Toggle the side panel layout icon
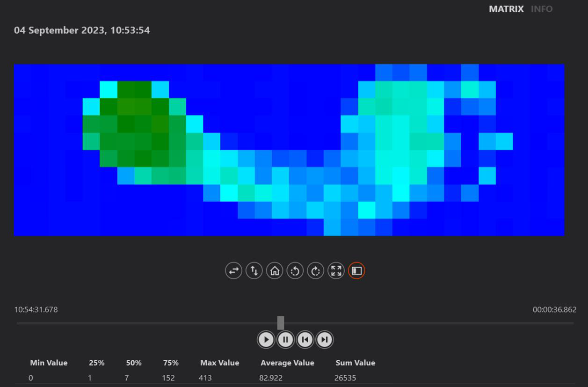The height and width of the screenshot is (387, 588). (x=356, y=270)
